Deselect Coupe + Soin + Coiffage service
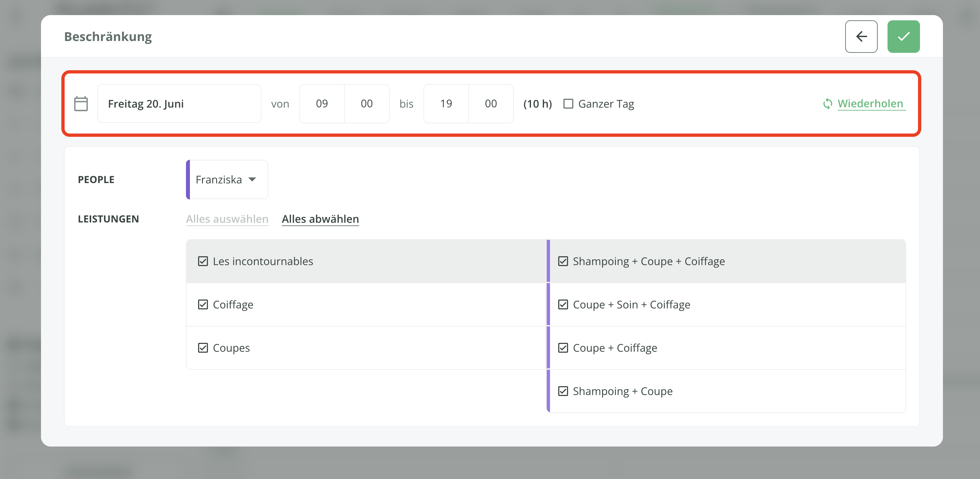Viewport: 980px width, 479px height. [563, 304]
